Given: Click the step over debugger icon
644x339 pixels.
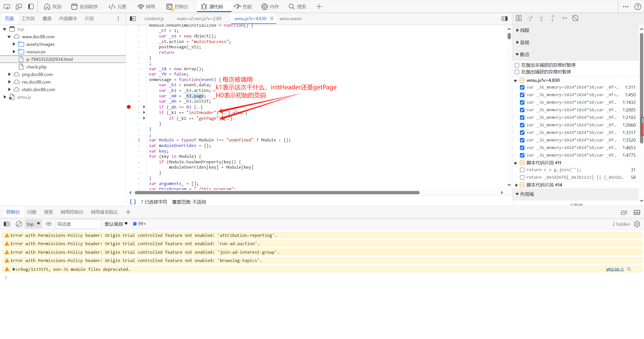Looking at the screenshot, I should pos(530,18).
